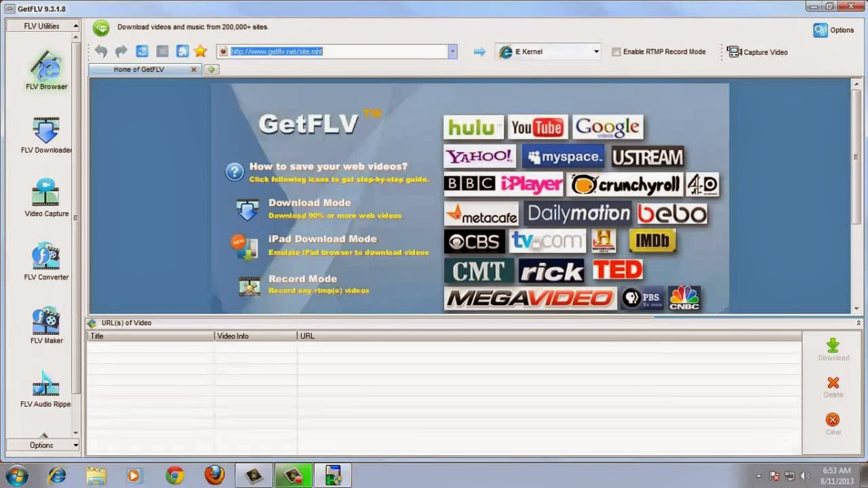
Task: Open iPad Download Mode guide link
Action: 322,239
